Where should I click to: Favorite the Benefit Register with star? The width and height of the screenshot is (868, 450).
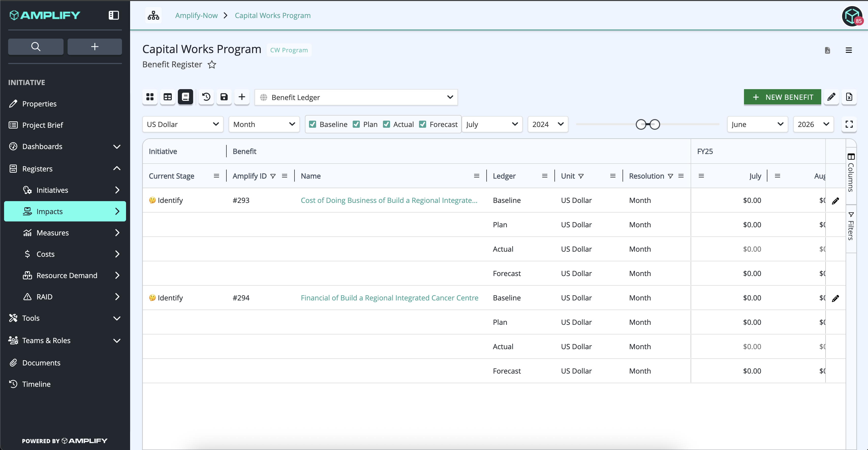(212, 64)
